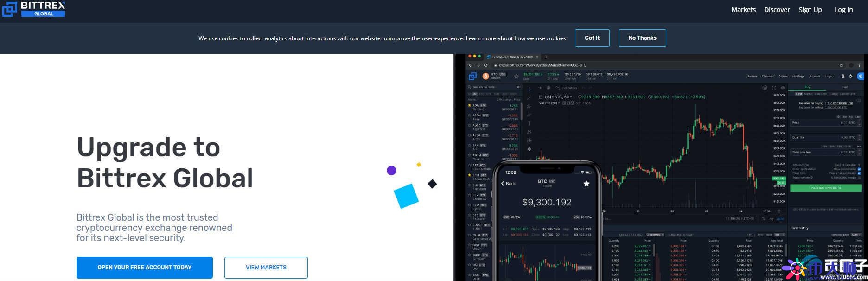This screenshot has width=868, height=281.
Task: Toggle the favorite star for BCH
Action: 469,175
